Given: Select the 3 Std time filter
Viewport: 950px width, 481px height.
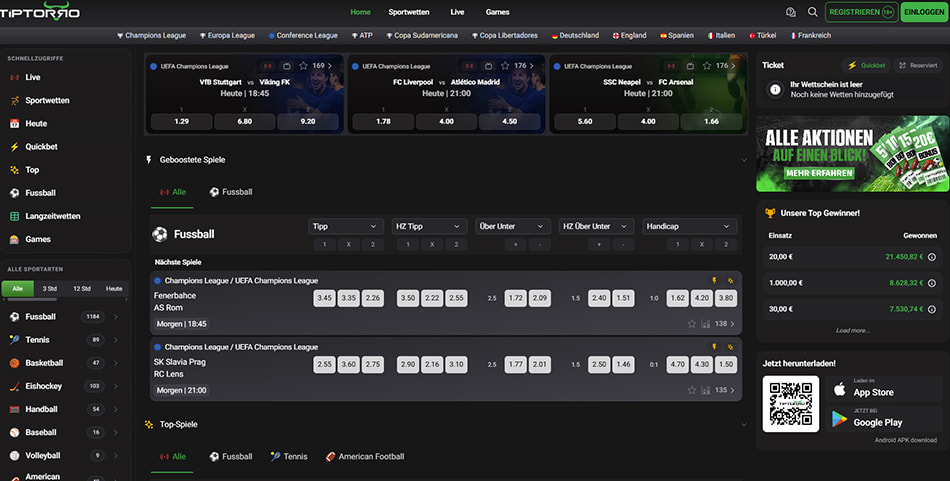Looking at the screenshot, I should (50, 288).
